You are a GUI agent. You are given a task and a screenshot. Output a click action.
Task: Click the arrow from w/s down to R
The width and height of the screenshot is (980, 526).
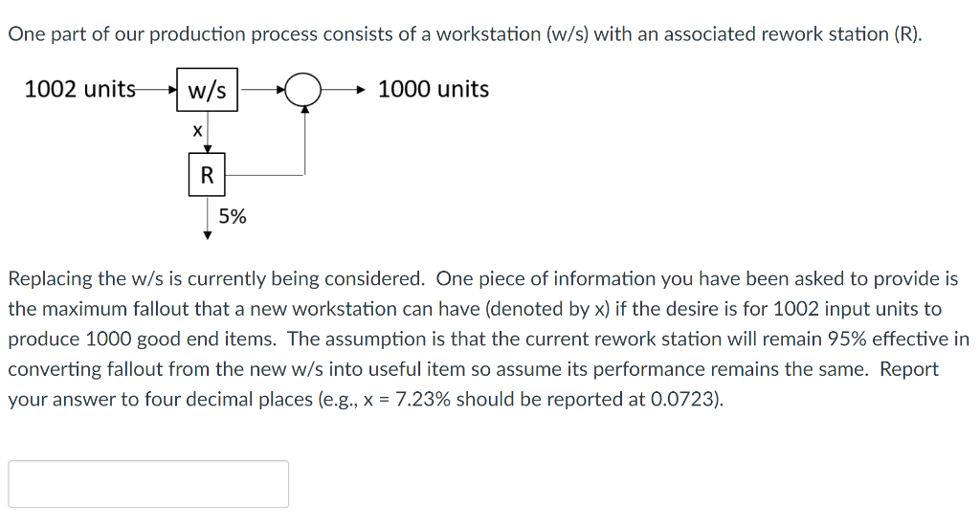(x=208, y=132)
